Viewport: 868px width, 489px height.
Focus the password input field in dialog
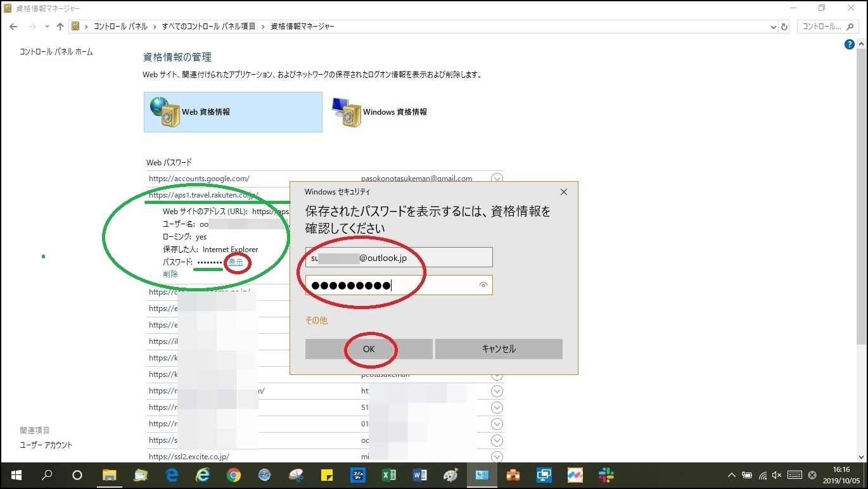point(399,285)
